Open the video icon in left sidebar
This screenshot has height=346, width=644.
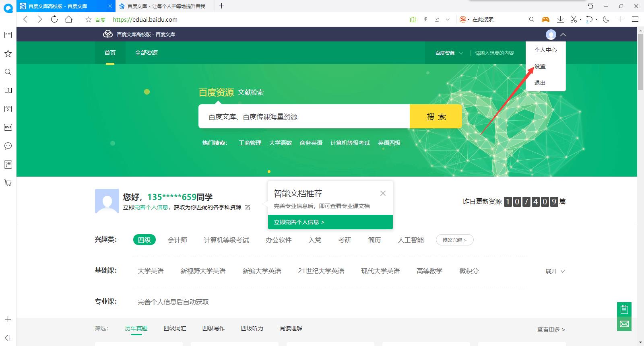click(8, 109)
